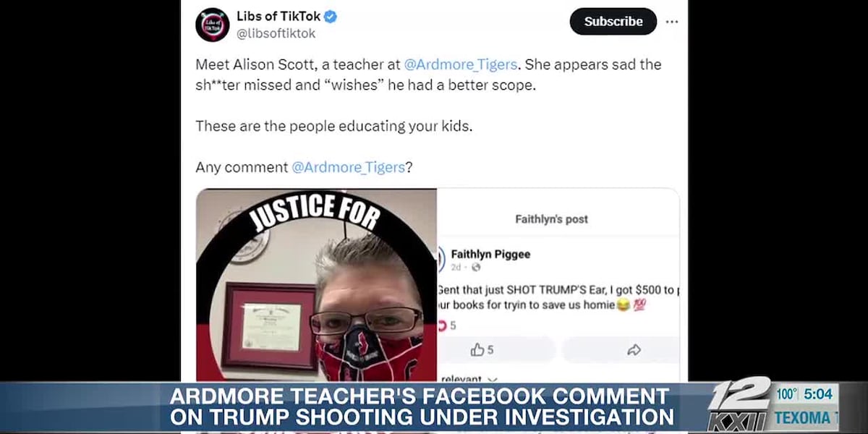Open the three-dot more options menu

click(672, 22)
